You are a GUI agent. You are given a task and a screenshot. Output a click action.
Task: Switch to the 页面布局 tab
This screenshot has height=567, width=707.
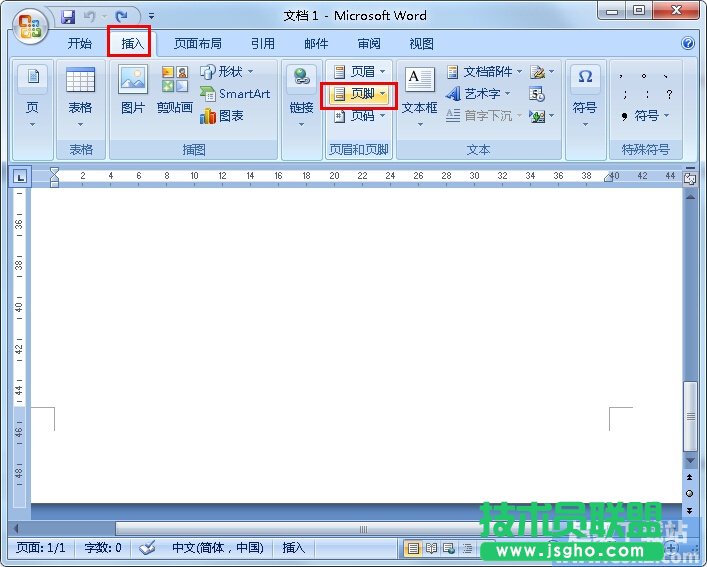pyautogui.click(x=197, y=43)
